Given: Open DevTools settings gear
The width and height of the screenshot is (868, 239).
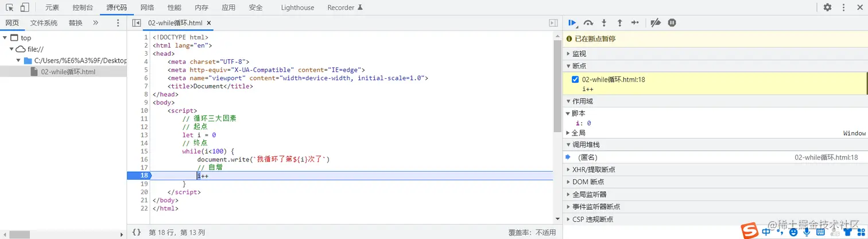Looking at the screenshot, I should [827, 7].
